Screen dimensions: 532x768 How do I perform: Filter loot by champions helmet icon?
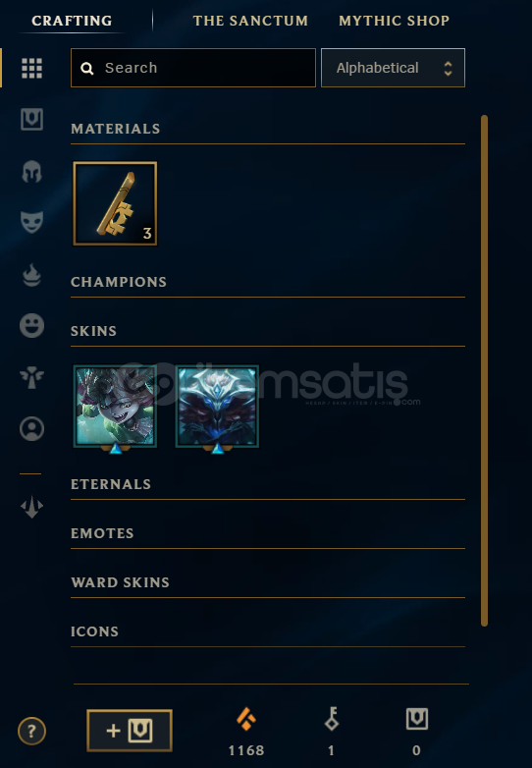pos(31,172)
